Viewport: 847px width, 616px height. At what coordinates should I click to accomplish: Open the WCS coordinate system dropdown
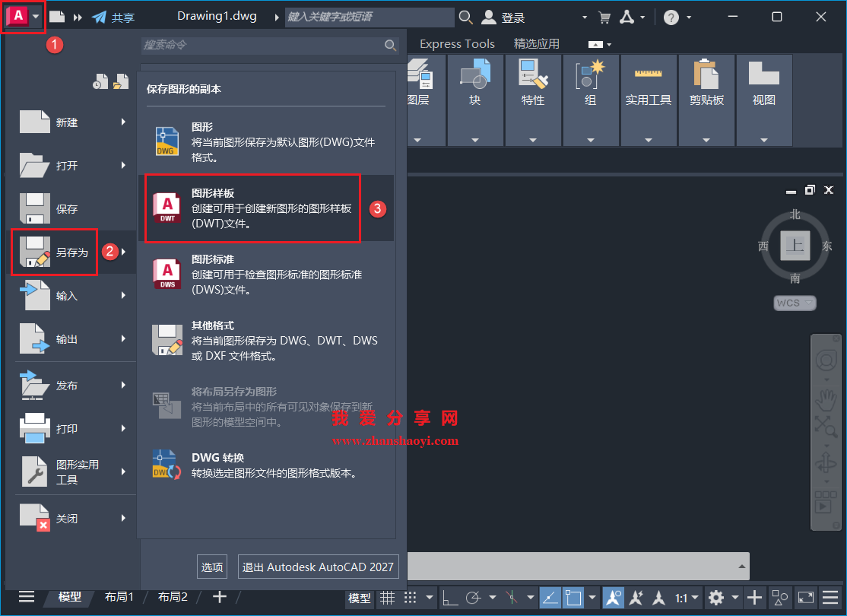[x=795, y=303]
